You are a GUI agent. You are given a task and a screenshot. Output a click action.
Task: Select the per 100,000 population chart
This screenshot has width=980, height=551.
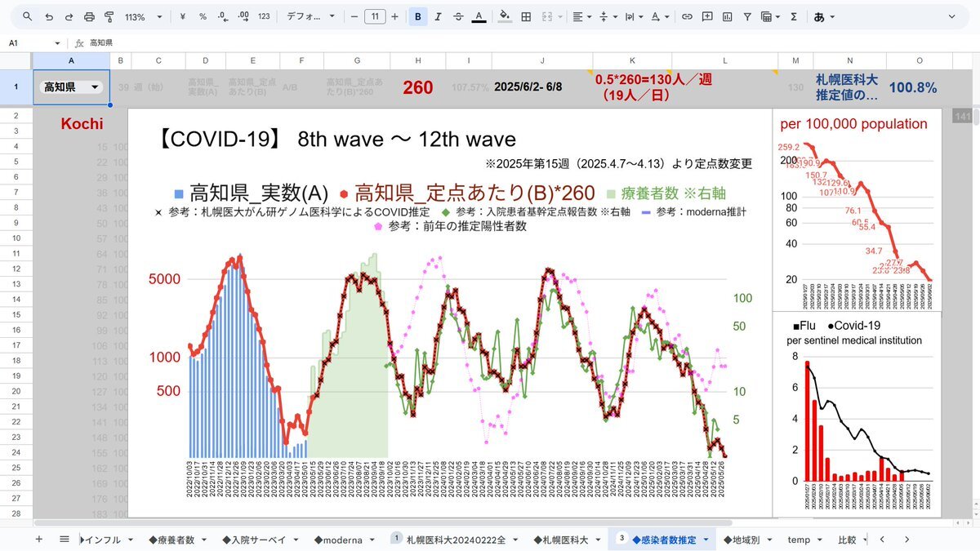click(856, 210)
